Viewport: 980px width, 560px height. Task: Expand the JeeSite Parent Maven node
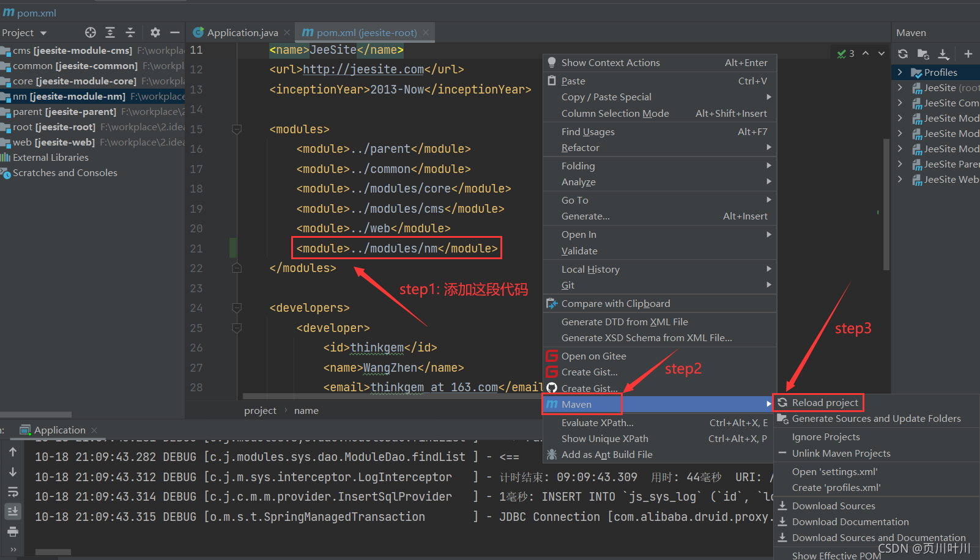(900, 164)
